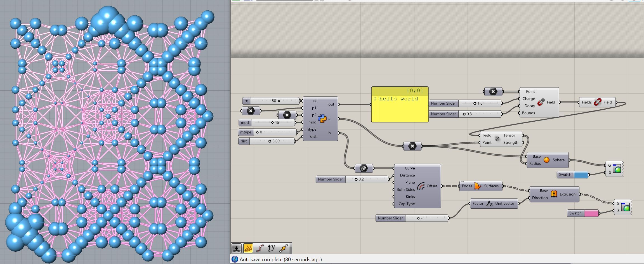
Task: Click the 'Strength' output of Evaluate Field
Action: point(511,142)
